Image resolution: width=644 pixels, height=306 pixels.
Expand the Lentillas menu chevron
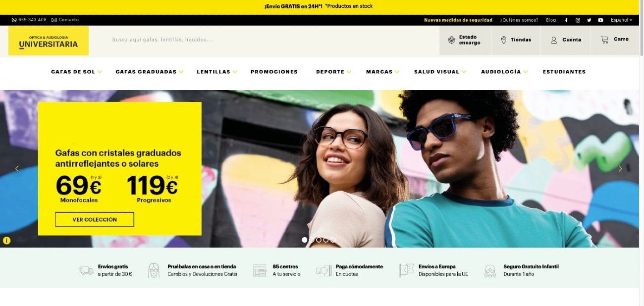point(235,72)
